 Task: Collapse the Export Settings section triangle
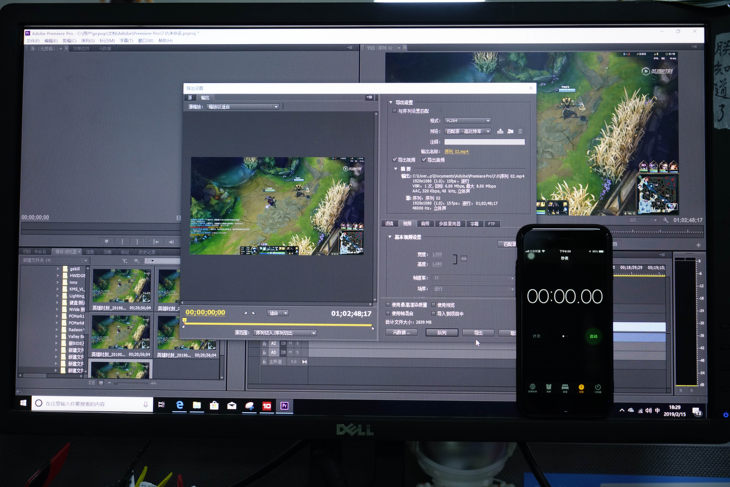tap(391, 101)
